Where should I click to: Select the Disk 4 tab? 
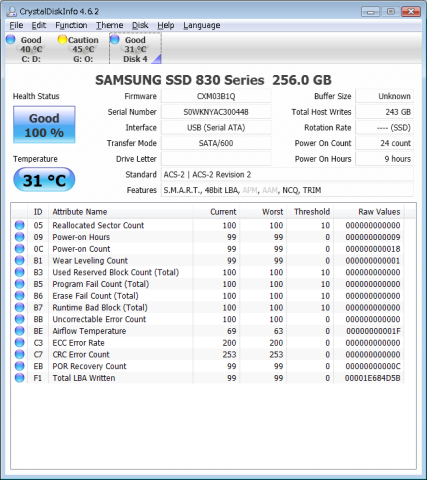click(x=135, y=49)
